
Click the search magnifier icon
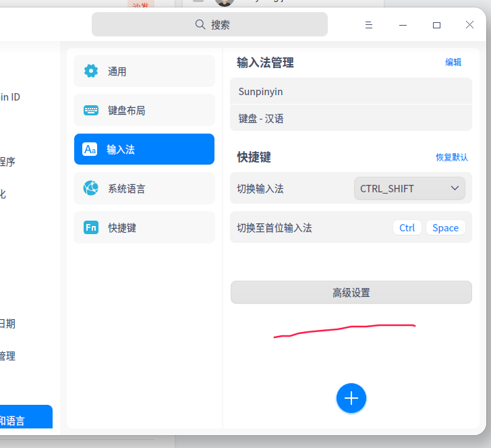[200, 24]
